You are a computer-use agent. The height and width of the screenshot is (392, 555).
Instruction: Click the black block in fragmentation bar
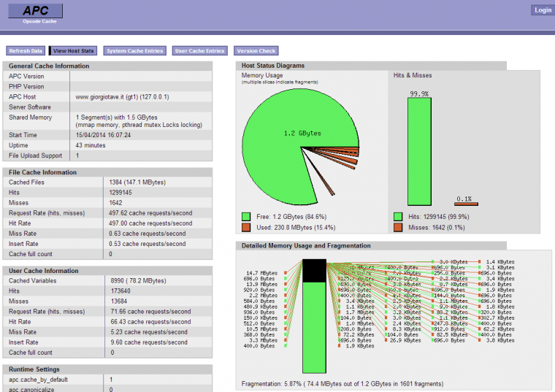pos(314,271)
